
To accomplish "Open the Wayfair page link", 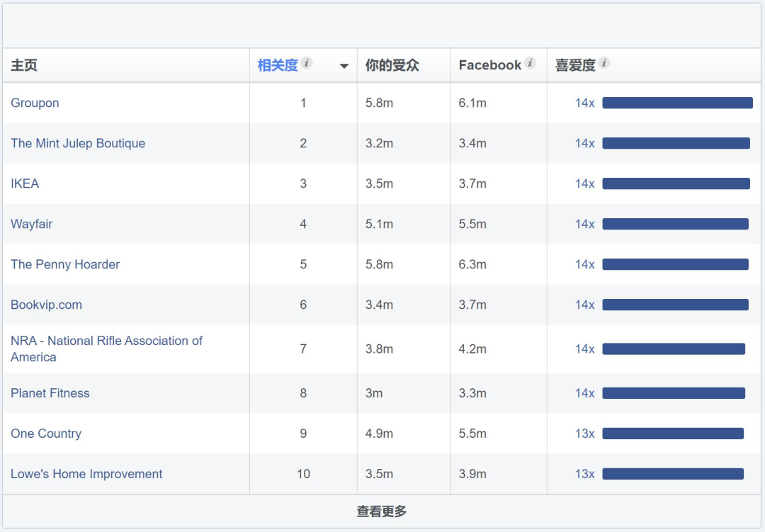I will pyautogui.click(x=32, y=224).
